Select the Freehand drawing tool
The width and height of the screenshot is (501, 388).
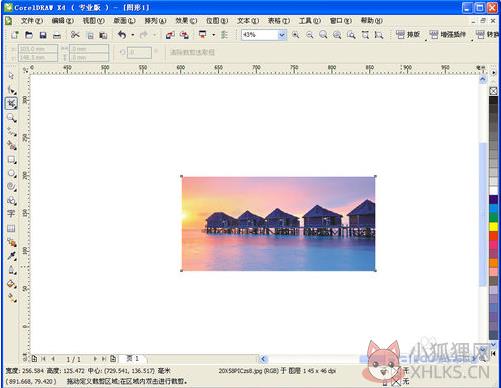click(x=11, y=132)
